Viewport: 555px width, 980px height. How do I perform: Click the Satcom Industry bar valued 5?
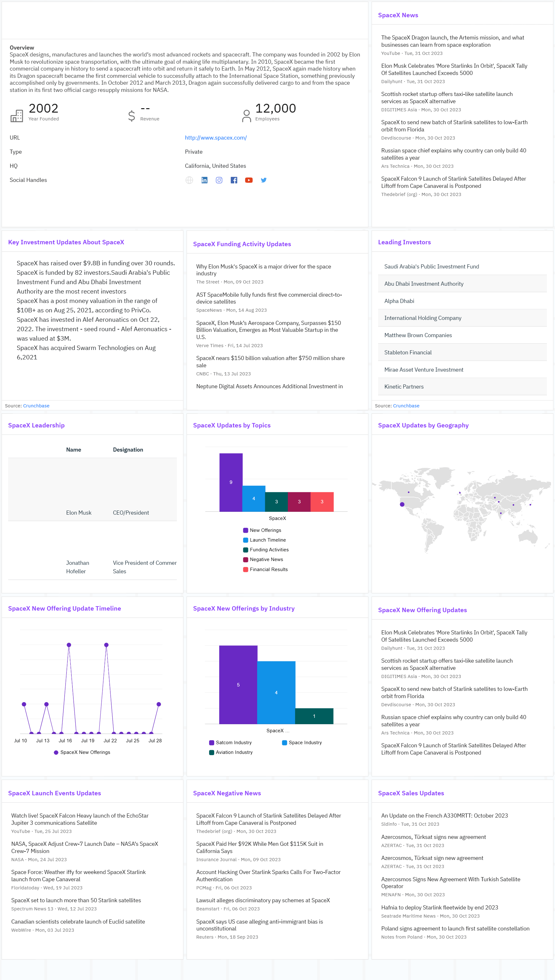coord(238,685)
